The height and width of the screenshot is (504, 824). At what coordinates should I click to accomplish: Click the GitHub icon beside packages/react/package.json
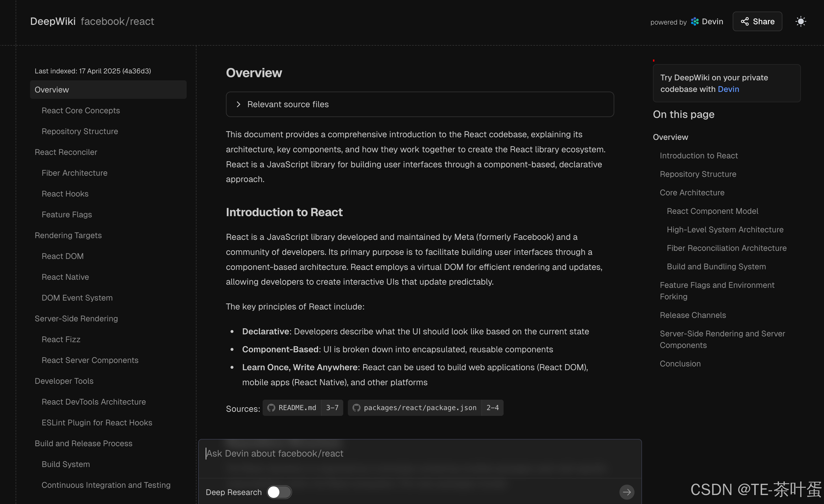tap(357, 408)
